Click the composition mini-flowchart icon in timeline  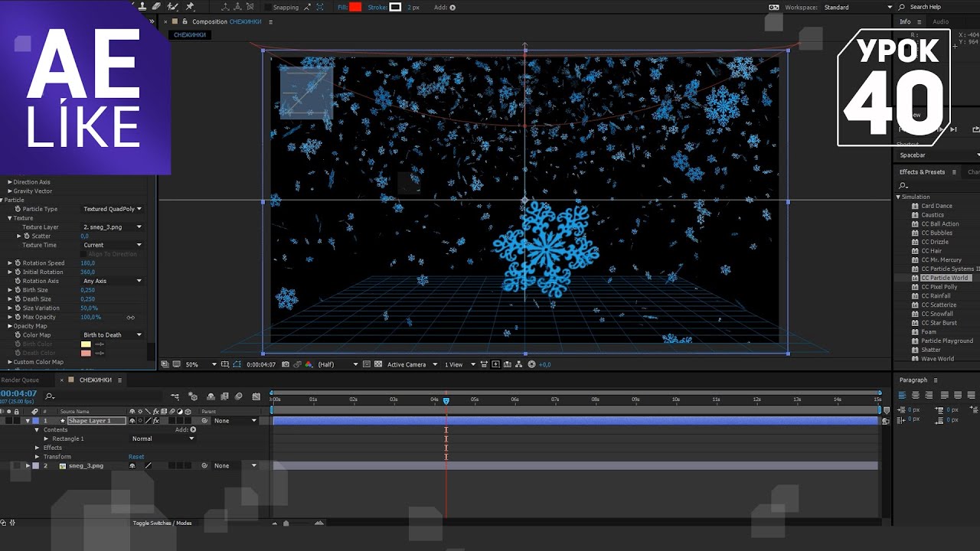click(x=175, y=396)
